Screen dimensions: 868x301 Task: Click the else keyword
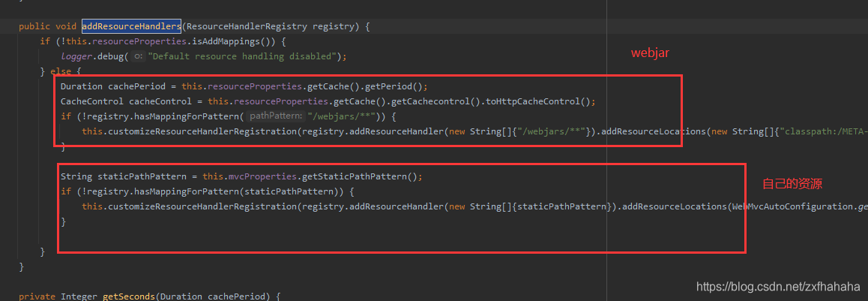(x=60, y=71)
